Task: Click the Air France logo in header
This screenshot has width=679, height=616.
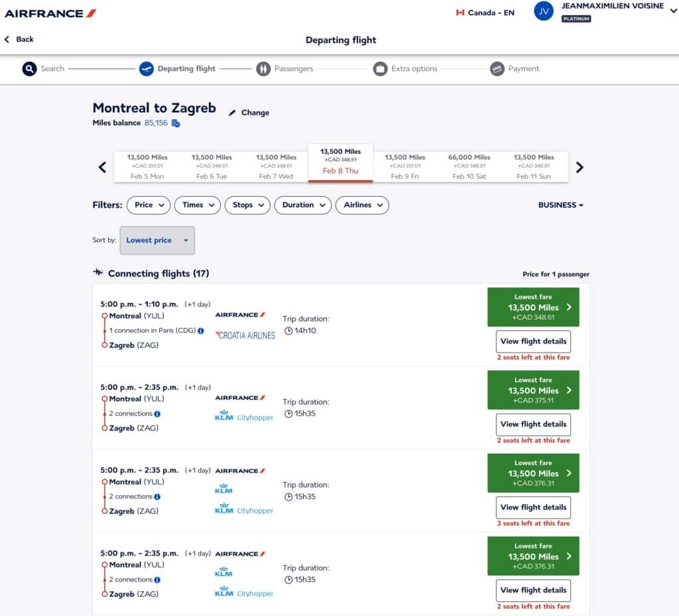Action: click(50, 13)
